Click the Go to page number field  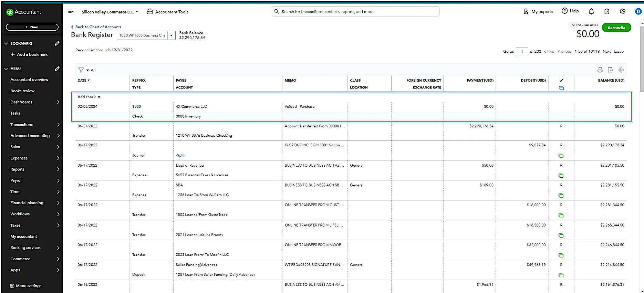[x=522, y=52]
